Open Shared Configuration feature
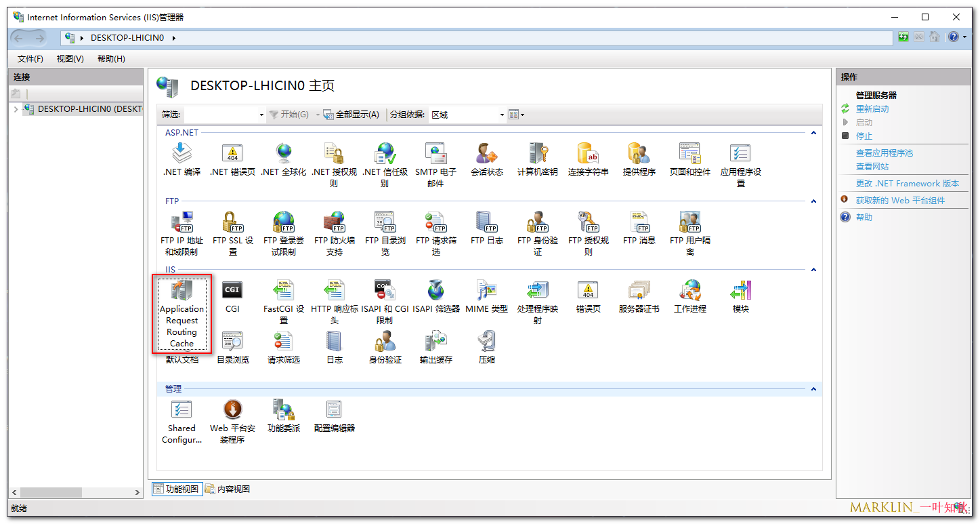Image resolution: width=980 pixels, height=524 pixels. pyautogui.click(x=182, y=422)
